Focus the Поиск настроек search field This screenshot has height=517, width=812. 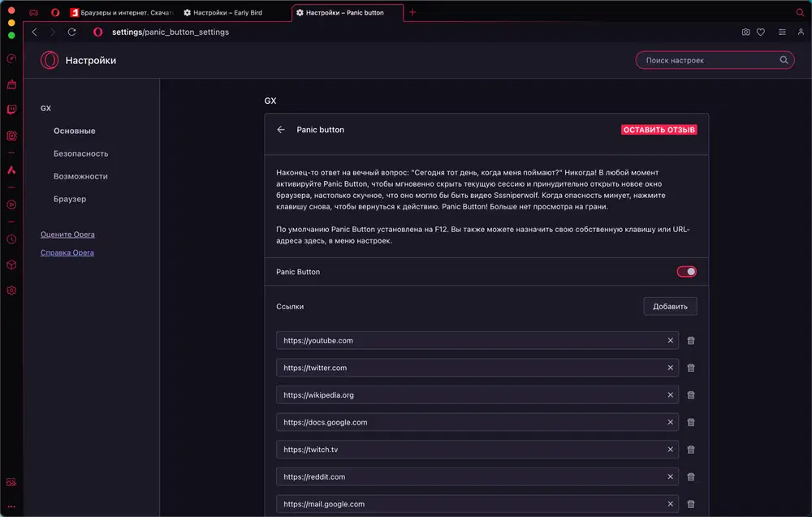coord(710,60)
